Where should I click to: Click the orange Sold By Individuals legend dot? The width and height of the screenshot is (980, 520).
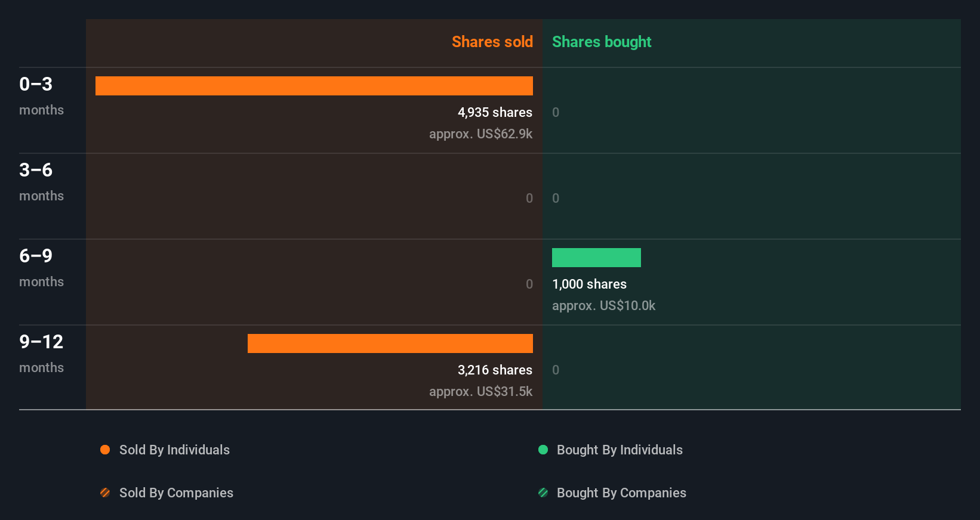click(x=105, y=450)
